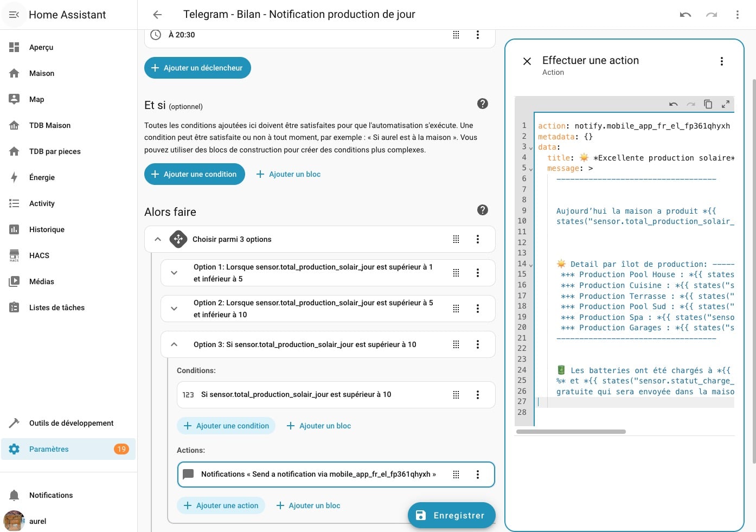Fold the data block at line 3
Image resolution: width=756 pixels, height=532 pixels.
[531, 148]
